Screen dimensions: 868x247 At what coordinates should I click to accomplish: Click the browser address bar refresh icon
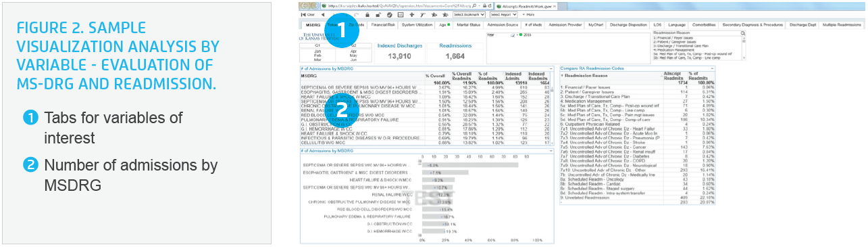pyautogui.click(x=490, y=5)
